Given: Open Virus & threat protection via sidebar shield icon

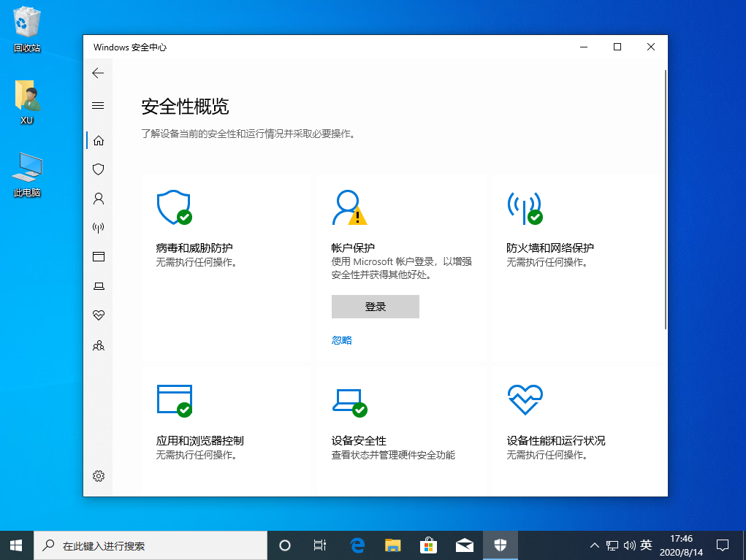Looking at the screenshot, I should click(x=98, y=169).
